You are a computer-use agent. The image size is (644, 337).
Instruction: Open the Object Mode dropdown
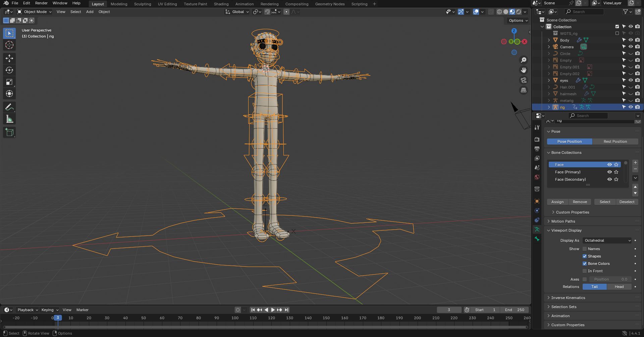(x=35, y=12)
